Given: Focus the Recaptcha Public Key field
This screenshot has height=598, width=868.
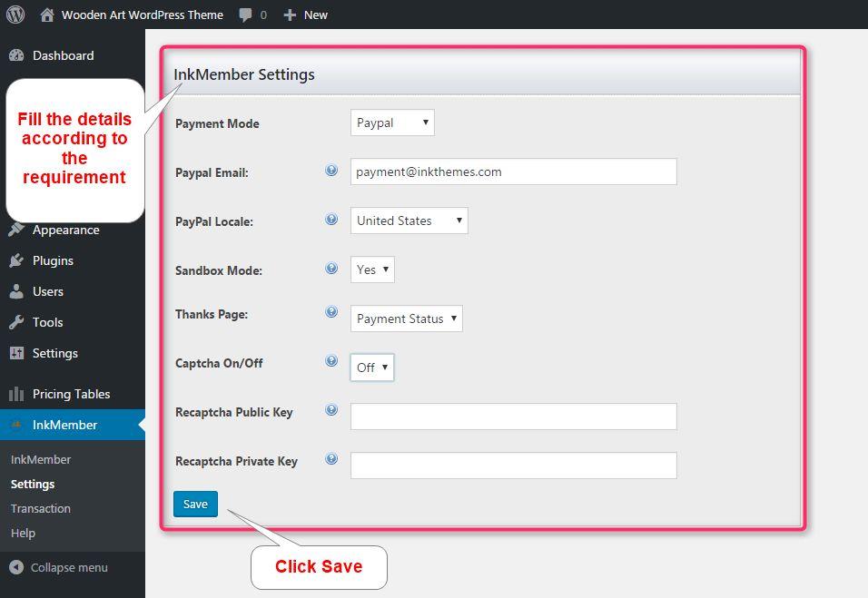Looking at the screenshot, I should tap(514, 417).
